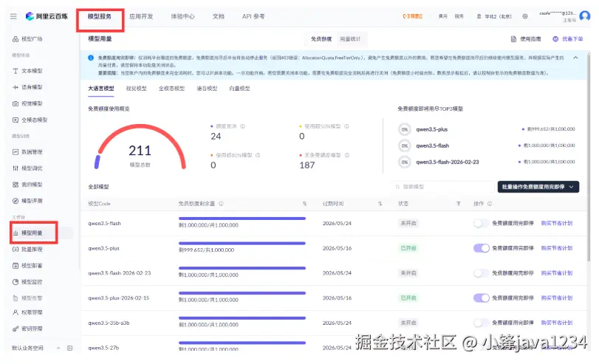Click 购买节省计划 for qwen3.5-plus
Screen dimensions: 599x364
(x=557, y=248)
